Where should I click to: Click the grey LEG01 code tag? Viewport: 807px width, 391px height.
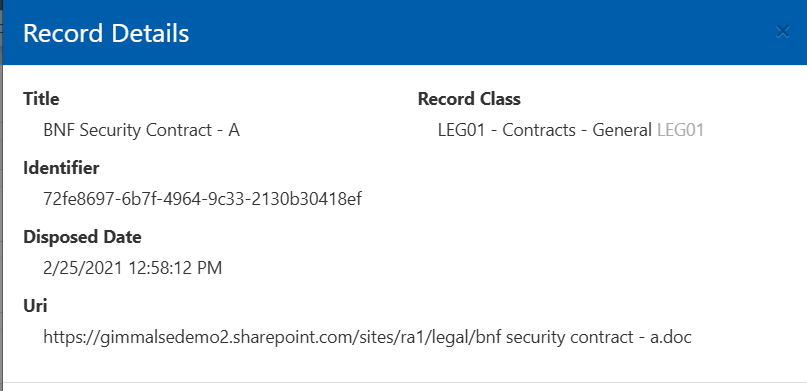point(680,130)
